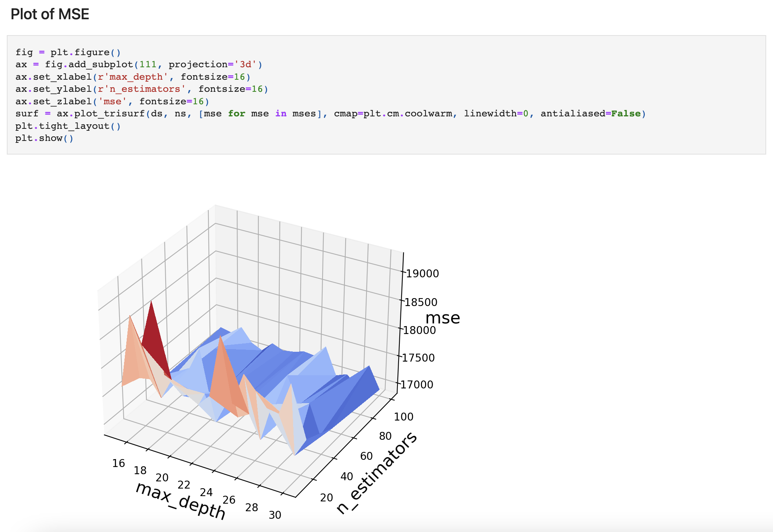The image size is (773, 532).
Task: Click the 18 tick on max_depth axis
Action: [140, 470]
